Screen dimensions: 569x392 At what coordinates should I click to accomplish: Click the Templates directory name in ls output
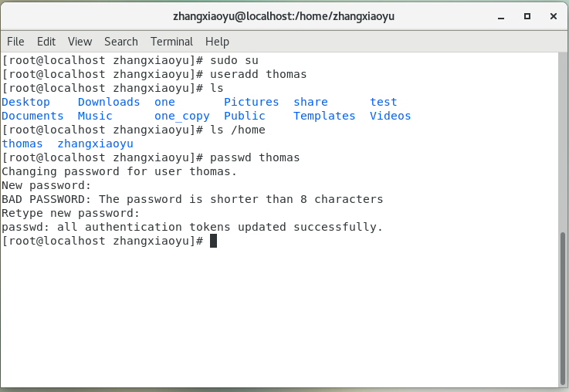coord(324,116)
